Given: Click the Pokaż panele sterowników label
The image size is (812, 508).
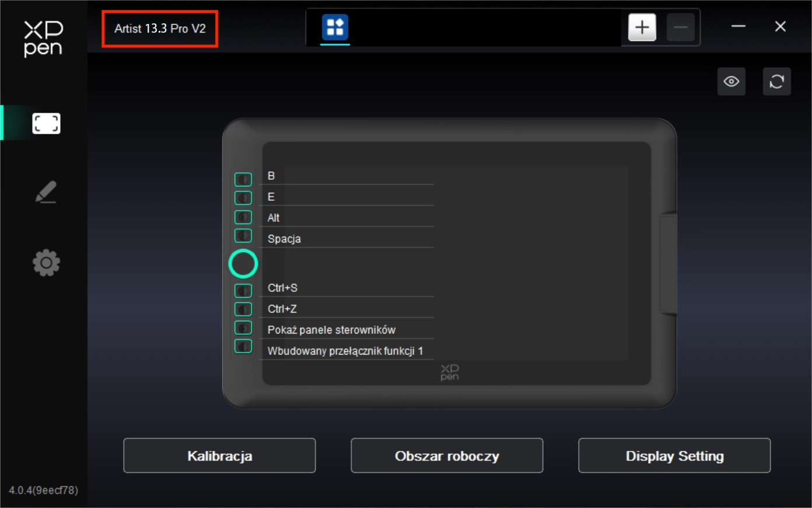Looking at the screenshot, I should point(331,330).
